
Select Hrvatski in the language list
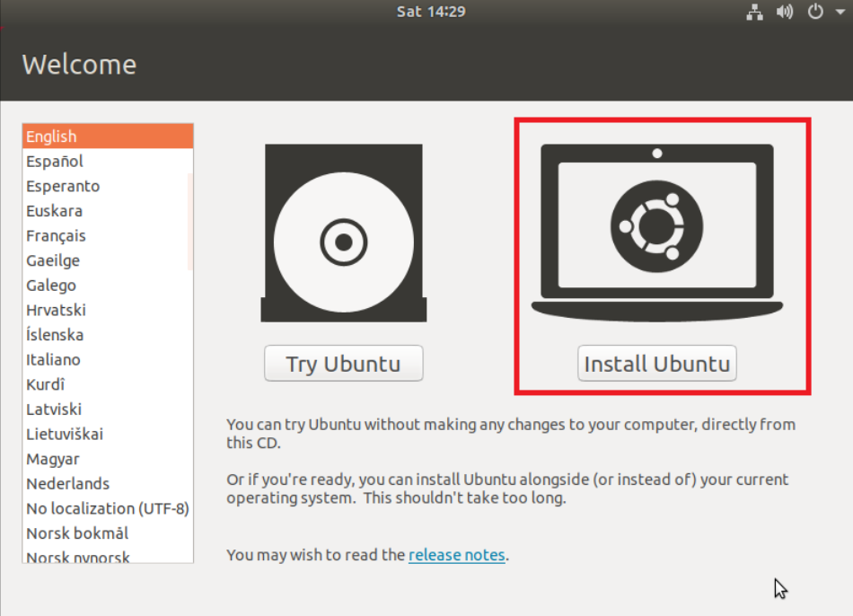(x=108, y=310)
